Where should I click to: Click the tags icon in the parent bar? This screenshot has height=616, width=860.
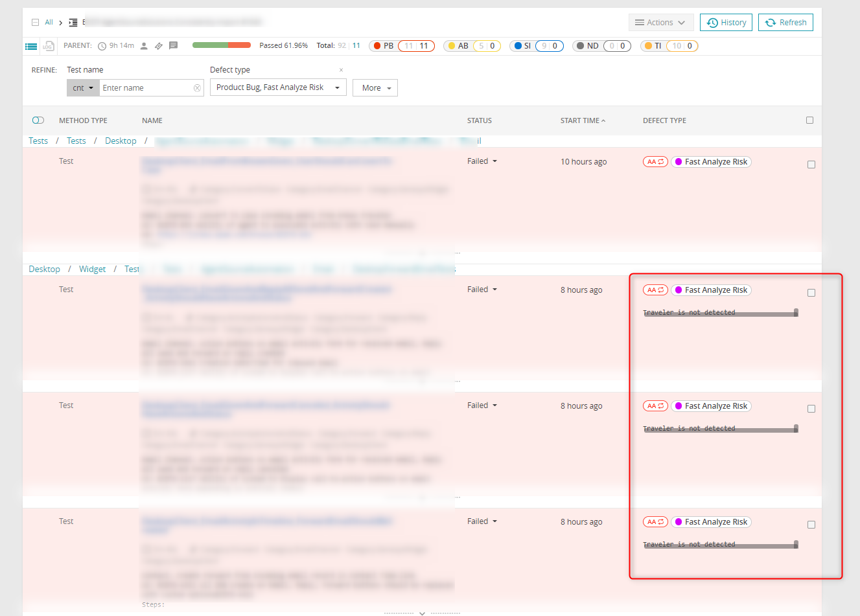point(159,46)
